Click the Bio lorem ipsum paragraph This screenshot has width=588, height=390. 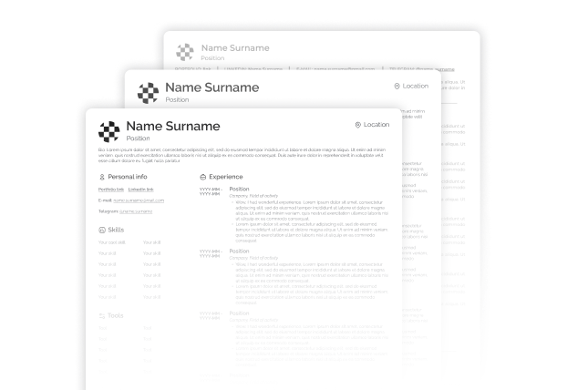[242, 155]
